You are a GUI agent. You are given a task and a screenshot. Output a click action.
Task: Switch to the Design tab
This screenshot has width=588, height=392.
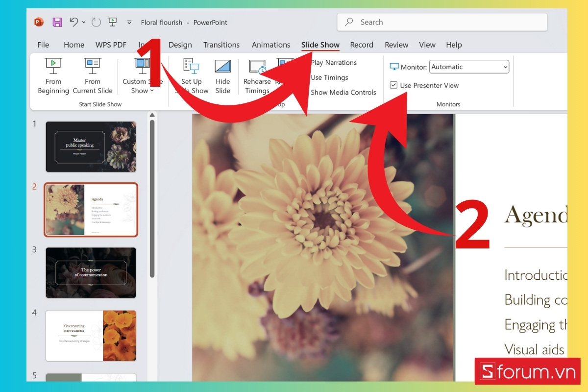pyautogui.click(x=180, y=45)
